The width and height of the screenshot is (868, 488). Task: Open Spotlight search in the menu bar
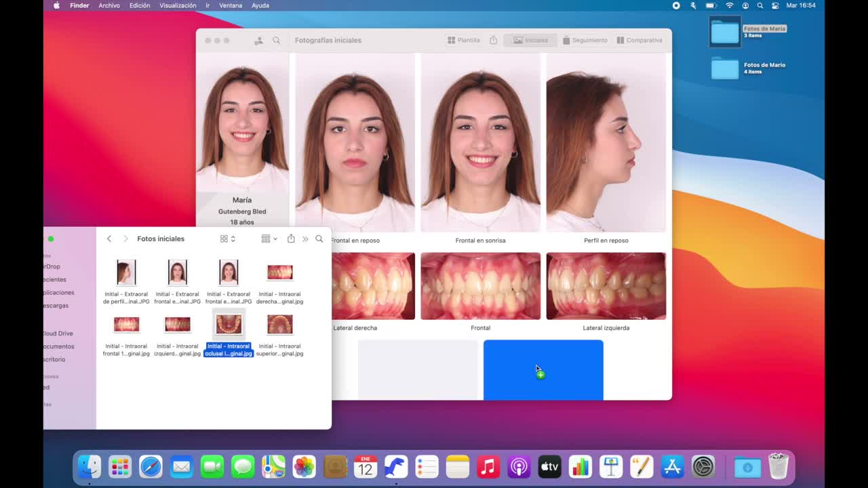[x=760, y=5]
